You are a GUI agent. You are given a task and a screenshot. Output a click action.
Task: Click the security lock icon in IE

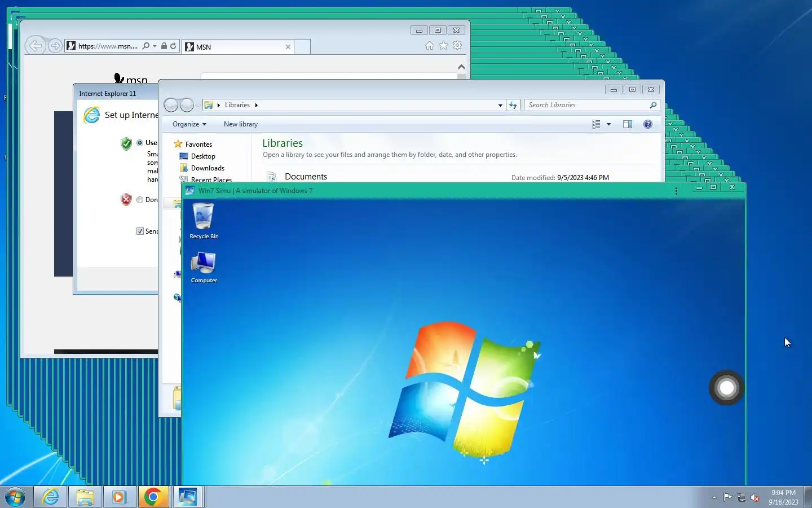click(x=164, y=46)
